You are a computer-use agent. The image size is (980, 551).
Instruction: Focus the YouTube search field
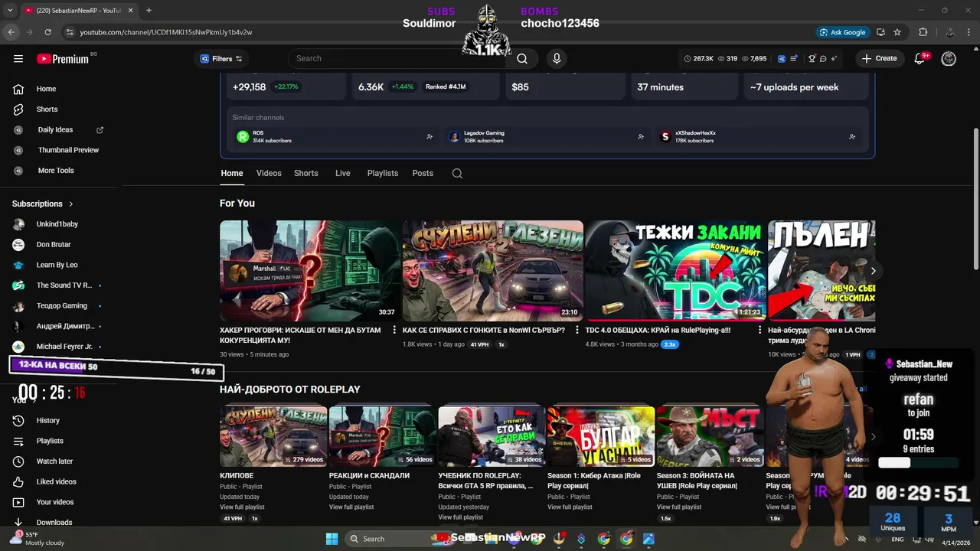pyautogui.click(x=397, y=59)
